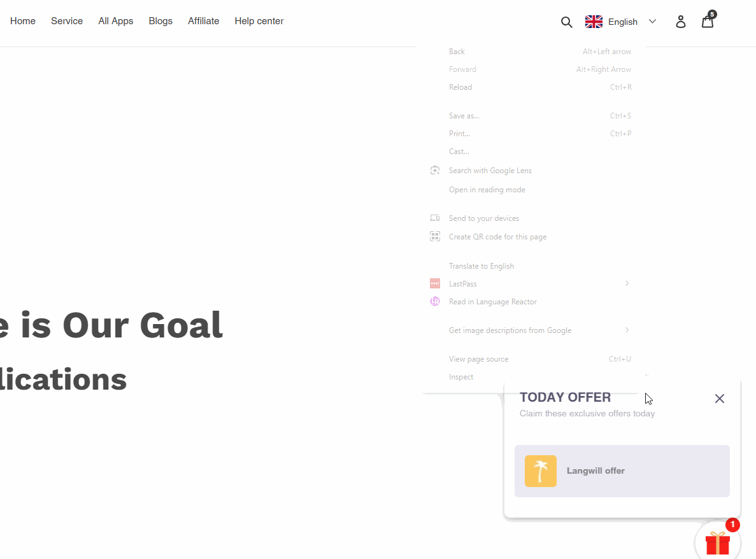Expand the LastPass submenu

(531, 284)
